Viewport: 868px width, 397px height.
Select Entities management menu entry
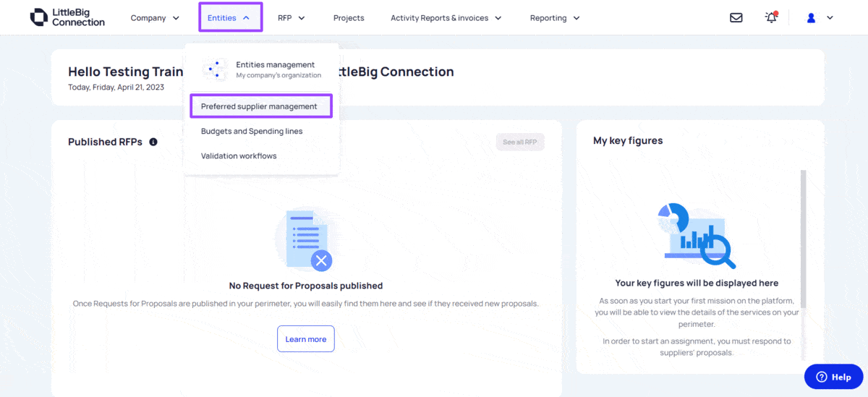point(261,69)
